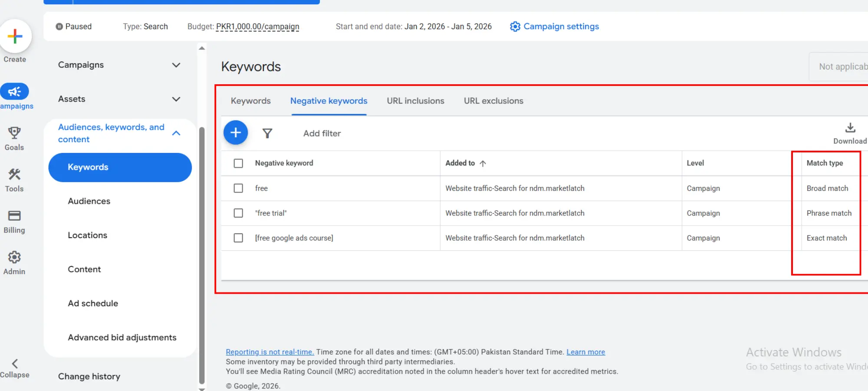Click campaign name in "free trial" row

coord(515,213)
